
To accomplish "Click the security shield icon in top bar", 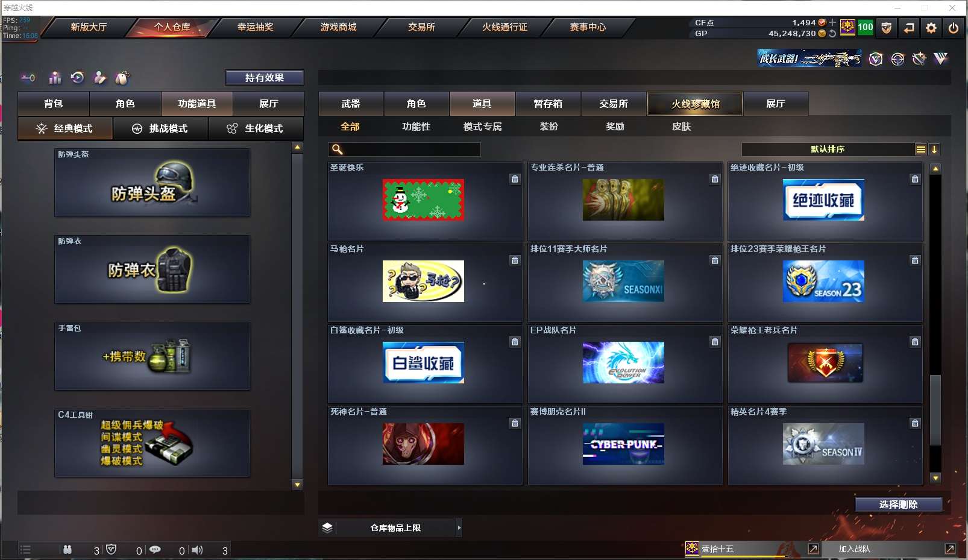I will click(886, 27).
